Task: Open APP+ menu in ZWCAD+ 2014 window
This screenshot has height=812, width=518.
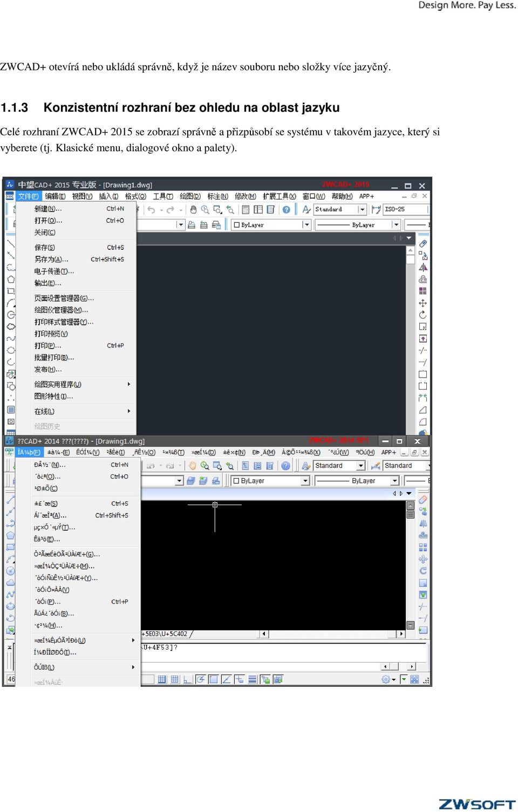Action: coord(388,452)
